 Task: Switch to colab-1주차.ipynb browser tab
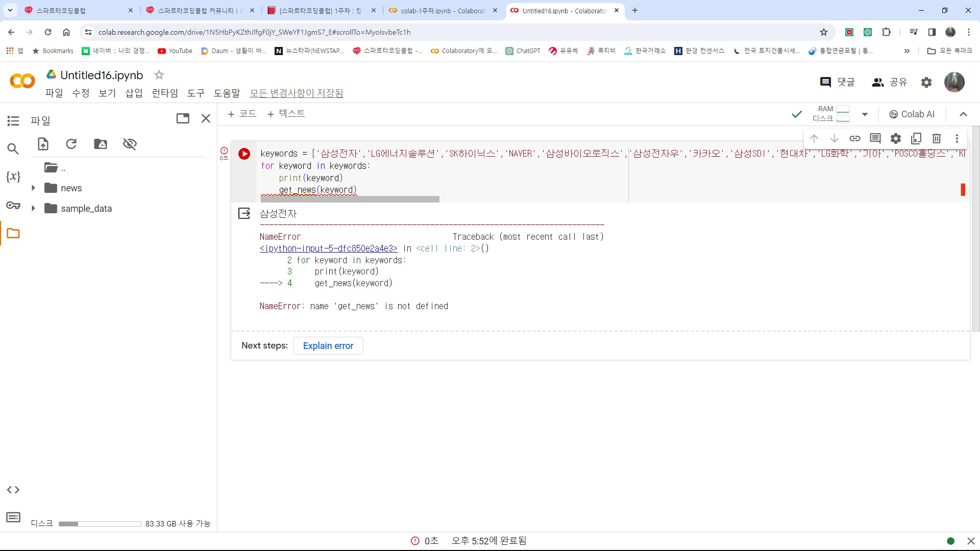point(443,10)
